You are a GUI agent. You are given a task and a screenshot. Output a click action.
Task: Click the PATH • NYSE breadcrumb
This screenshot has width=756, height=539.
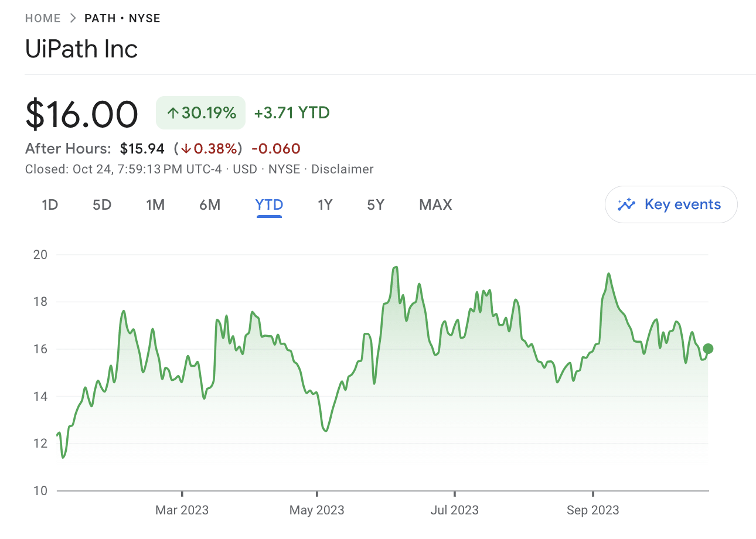pos(122,18)
